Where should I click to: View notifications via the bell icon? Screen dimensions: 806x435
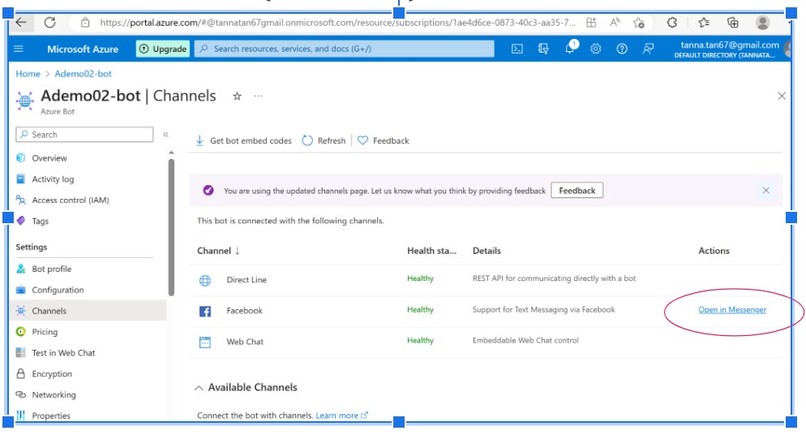pos(570,48)
